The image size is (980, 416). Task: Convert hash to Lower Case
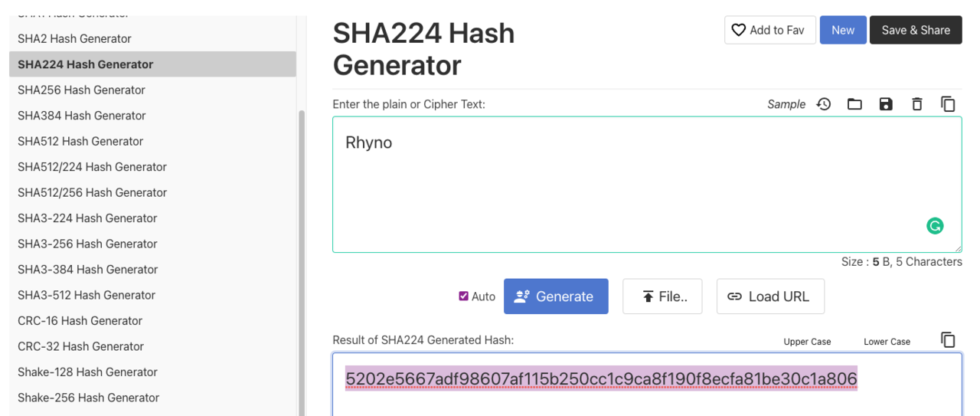[x=887, y=342]
